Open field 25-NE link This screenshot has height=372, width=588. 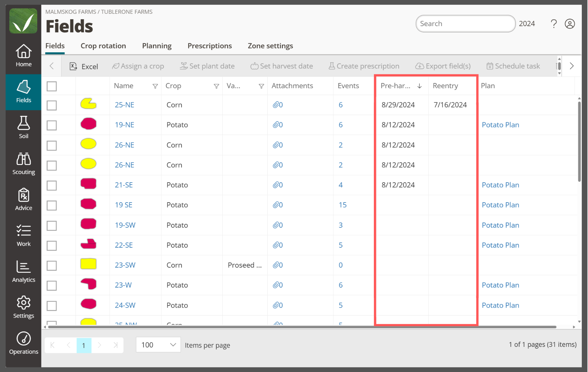pos(124,105)
